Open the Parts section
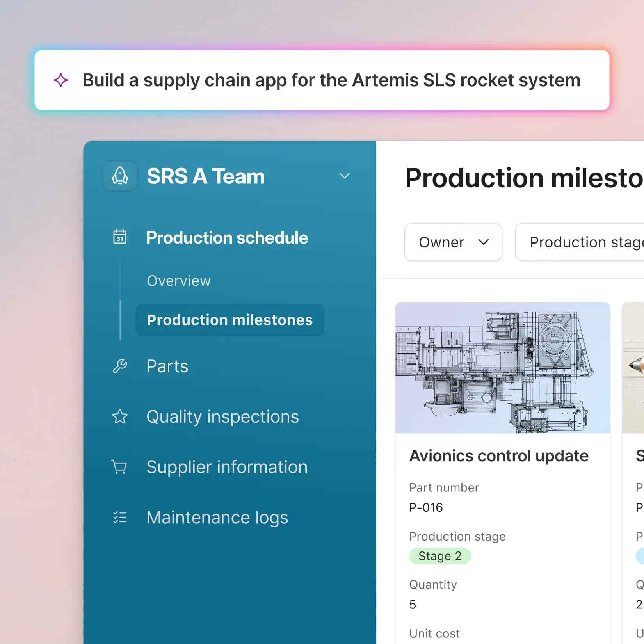Image resolution: width=644 pixels, height=644 pixels. pos(167,366)
